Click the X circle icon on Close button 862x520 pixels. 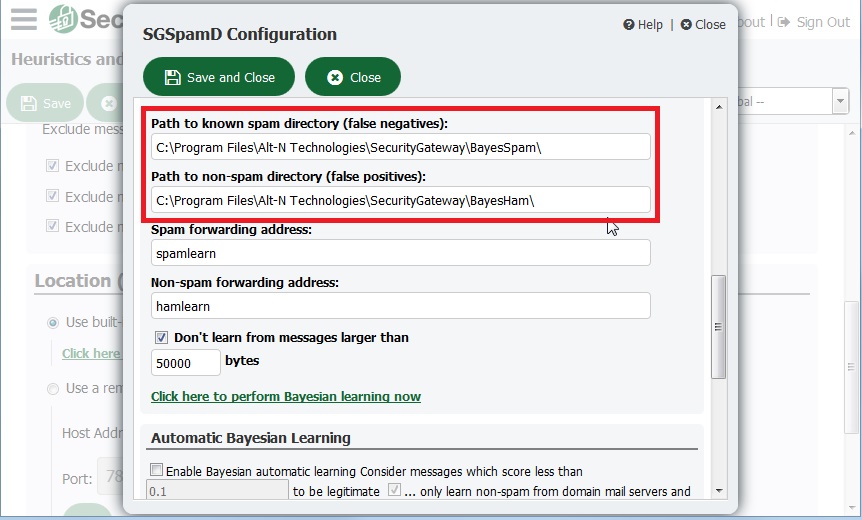click(x=335, y=78)
